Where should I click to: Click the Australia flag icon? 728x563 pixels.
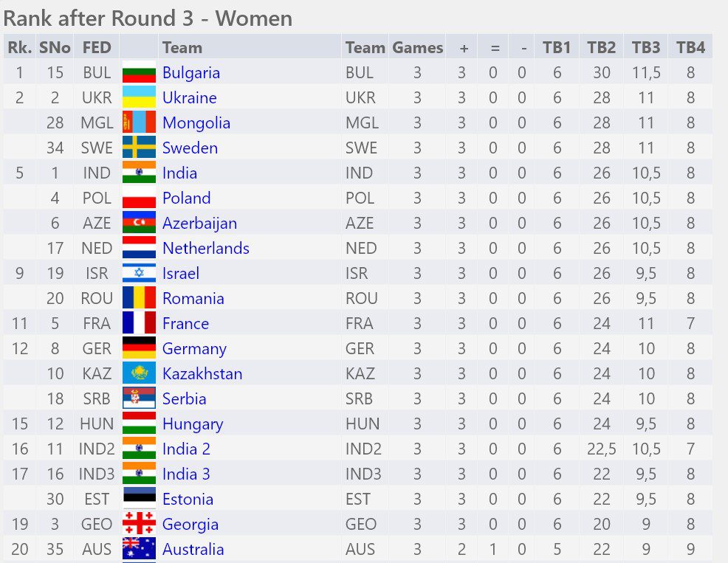139,548
